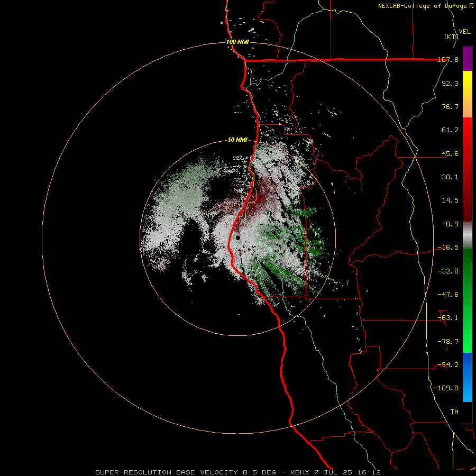The height and width of the screenshot is (476, 476).
Task: Click the TH label on the scale
Action: point(454,412)
